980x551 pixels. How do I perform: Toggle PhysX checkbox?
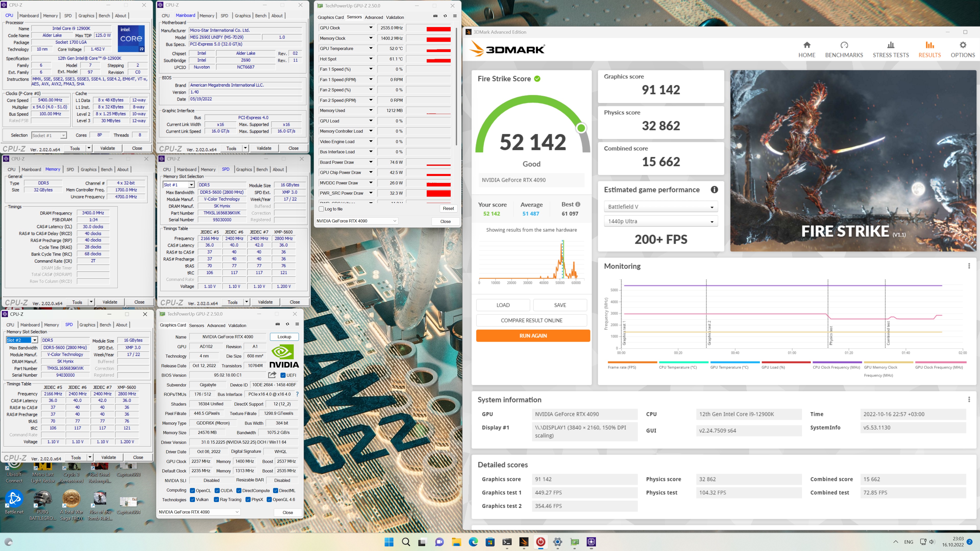[x=248, y=500]
